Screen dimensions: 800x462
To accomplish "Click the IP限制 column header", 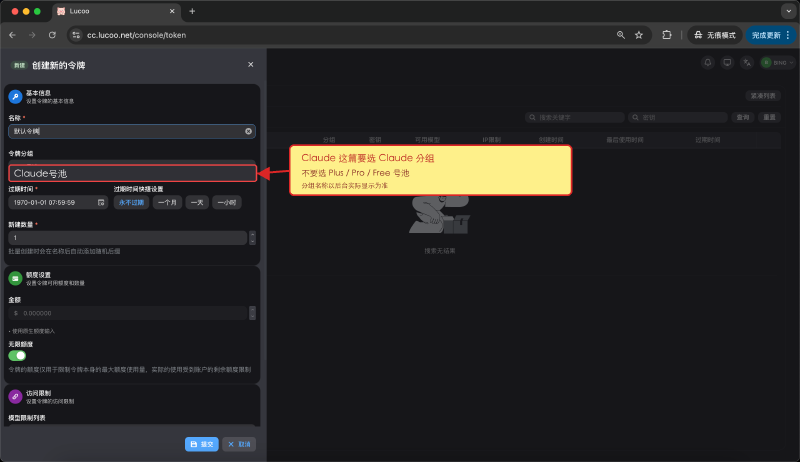I will [x=491, y=140].
